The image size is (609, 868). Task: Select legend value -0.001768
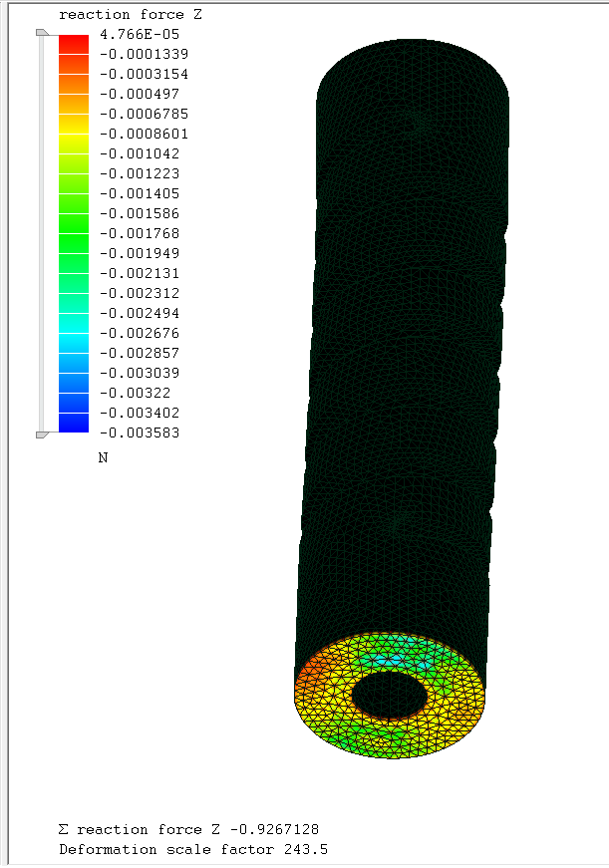pos(140,233)
